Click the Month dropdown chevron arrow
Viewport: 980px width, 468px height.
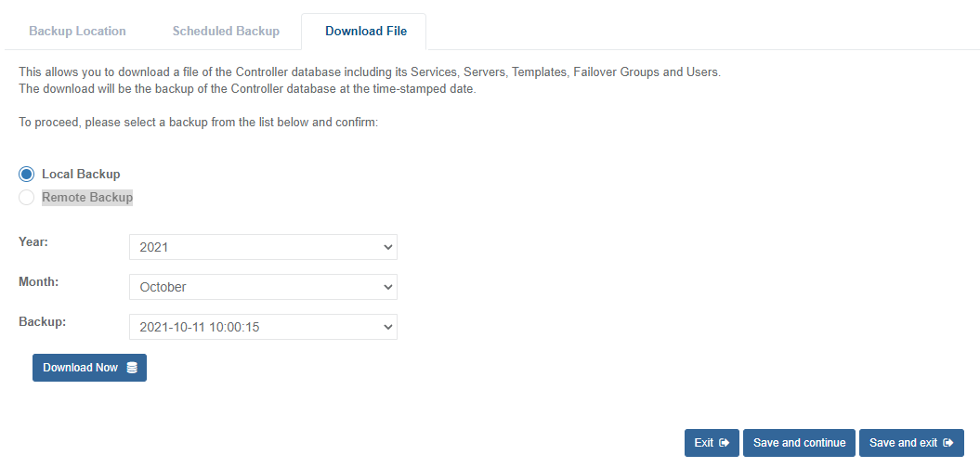click(x=387, y=287)
